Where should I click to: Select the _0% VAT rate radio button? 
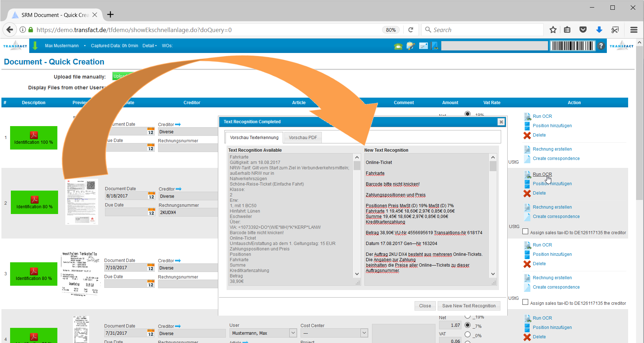point(468,335)
